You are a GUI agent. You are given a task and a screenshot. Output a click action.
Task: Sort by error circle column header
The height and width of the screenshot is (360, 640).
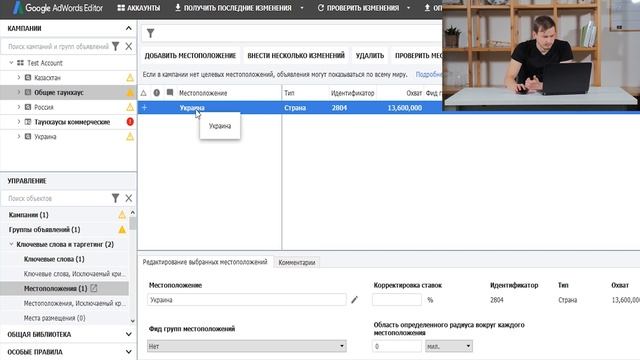click(156, 93)
